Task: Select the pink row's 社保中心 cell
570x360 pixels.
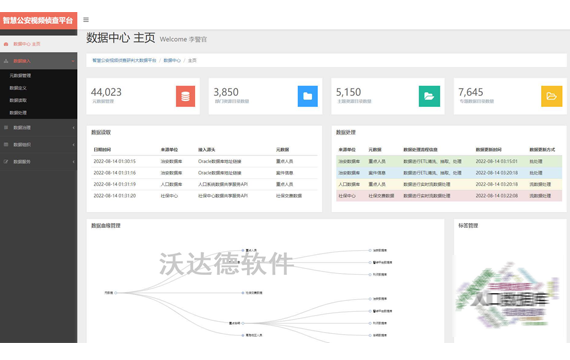Action: coord(347,196)
